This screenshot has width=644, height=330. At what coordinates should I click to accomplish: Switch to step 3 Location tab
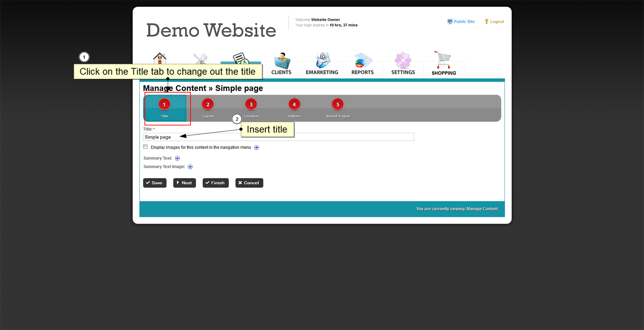point(251,108)
